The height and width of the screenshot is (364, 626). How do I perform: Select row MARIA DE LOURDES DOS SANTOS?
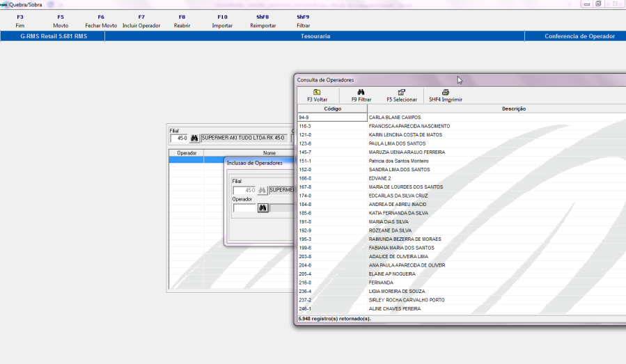(x=462, y=187)
